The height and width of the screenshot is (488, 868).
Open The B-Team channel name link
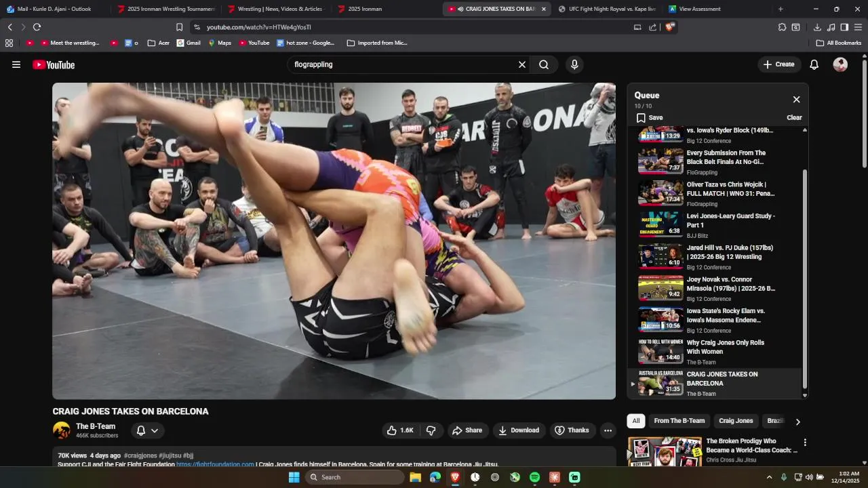tap(96, 426)
